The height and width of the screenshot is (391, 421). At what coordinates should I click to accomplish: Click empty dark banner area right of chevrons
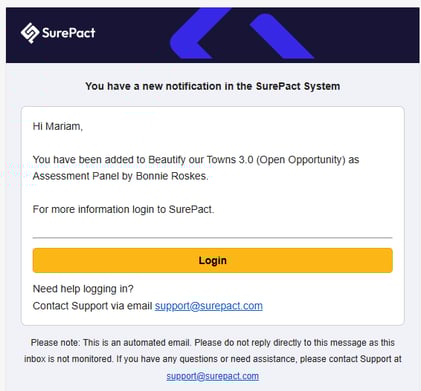(367, 35)
